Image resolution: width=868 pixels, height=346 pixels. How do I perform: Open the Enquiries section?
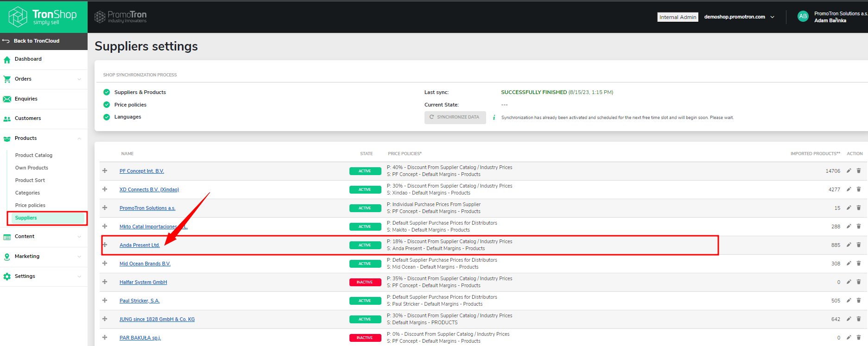26,99
